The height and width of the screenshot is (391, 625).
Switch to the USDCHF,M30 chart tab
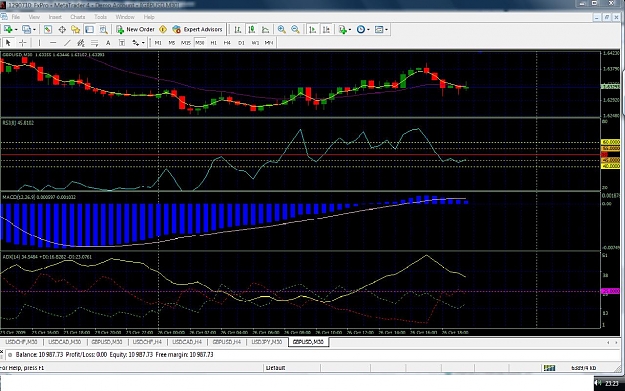tap(21, 342)
